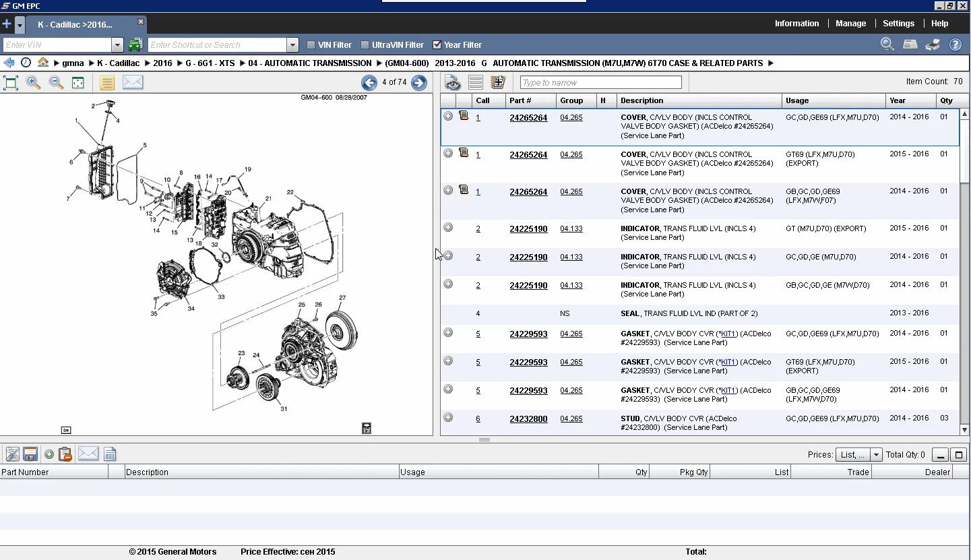The height and width of the screenshot is (560, 971).
Task: Open the Enter VIN dropdown arrow
Action: [117, 45]
